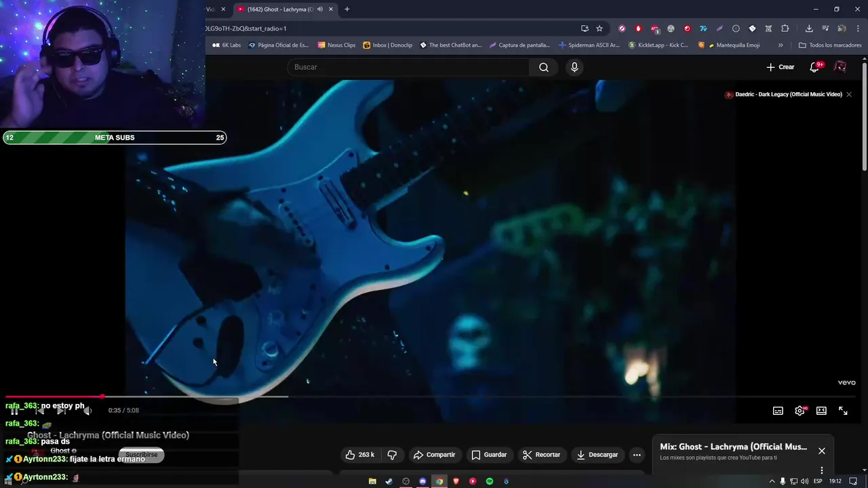Open the Daedric - Dark Legacy suggested video
This screenshot has width=868, height=488.
[x=783, y=94]
